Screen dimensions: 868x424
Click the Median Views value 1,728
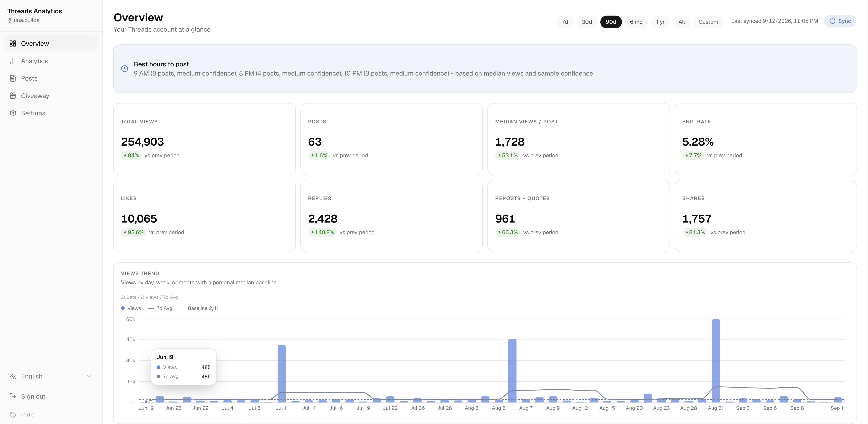pos(510,142)
